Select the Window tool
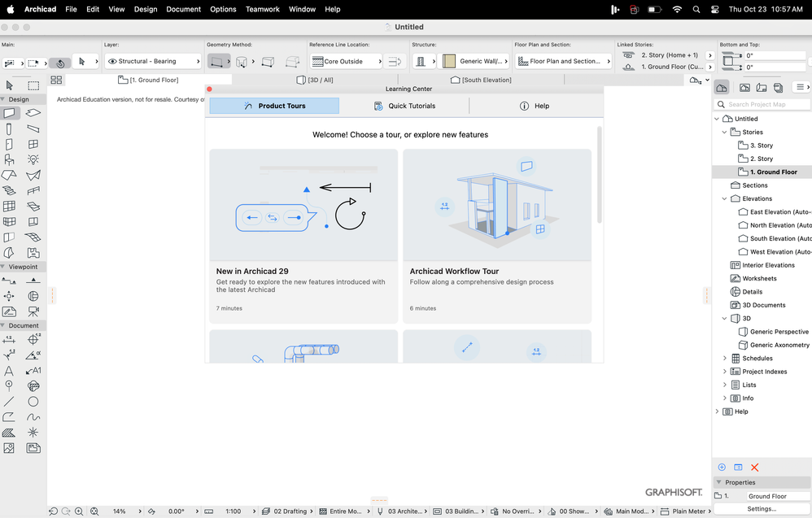Image resolution: width=812 pixels, height=518 pixels. coord(33,145)
